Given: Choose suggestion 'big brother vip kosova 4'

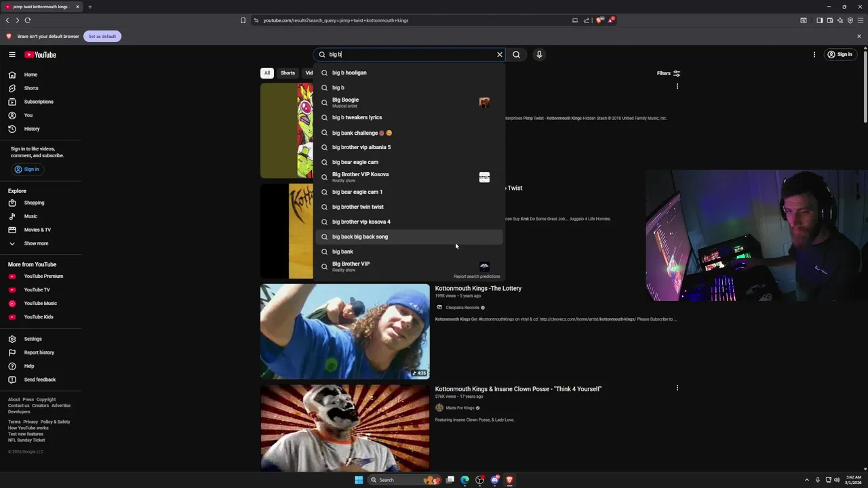Looking at the screenshot, I should point(409,222).
